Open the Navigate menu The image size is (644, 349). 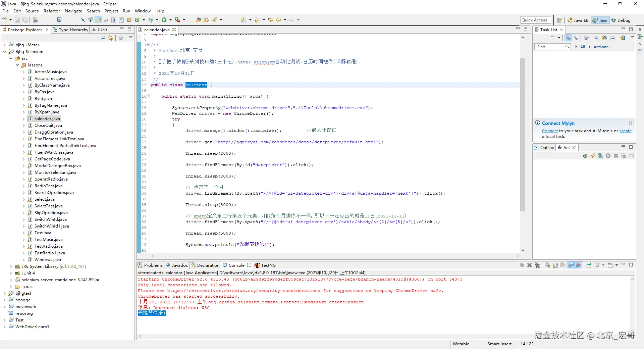(73, 11)
